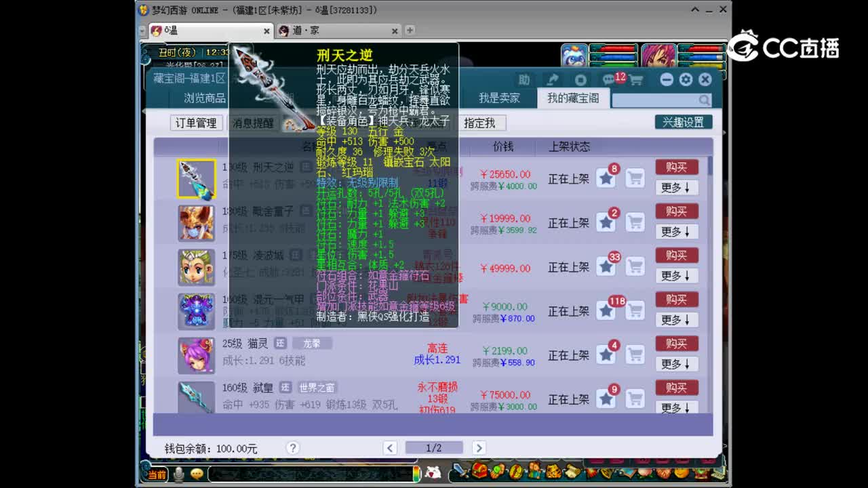Expand 更多 menu for 猫灵 row
Image resolution: width=868 pixels, height=488 pixels.
(676, 364)
